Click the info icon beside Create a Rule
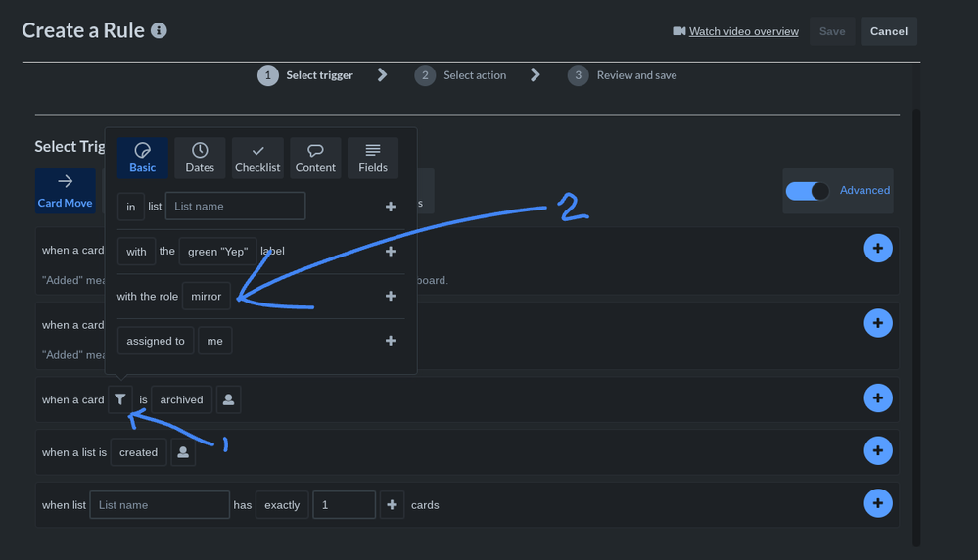This screenshot has width=978, height=560. pyautogui.click(x=159, y=30)
